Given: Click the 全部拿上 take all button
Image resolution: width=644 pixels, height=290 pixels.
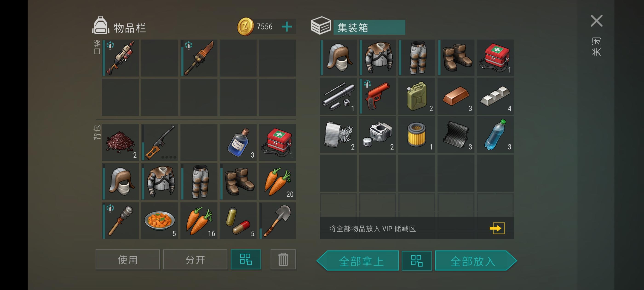Looking at the screenshot, I should pos(358,261).
